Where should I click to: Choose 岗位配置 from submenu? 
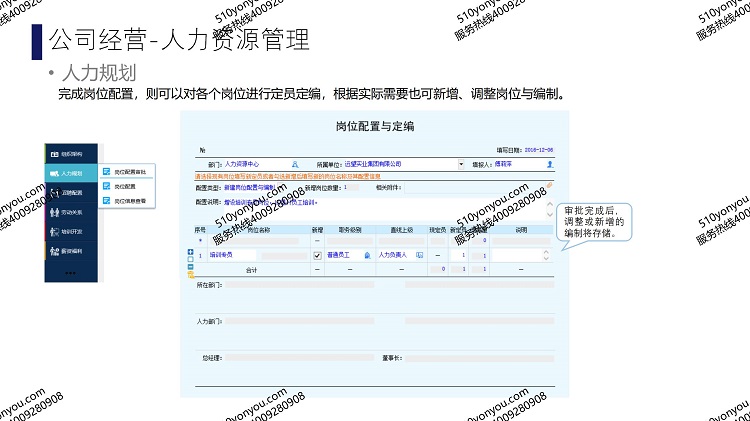coord(125,186)
